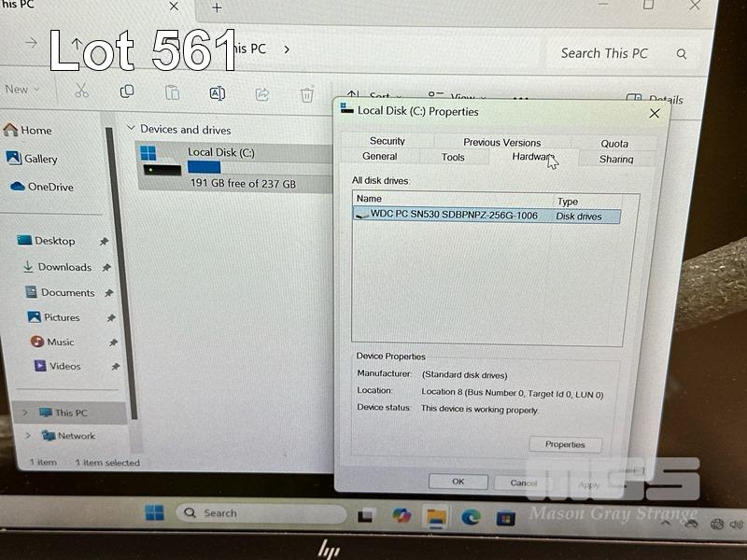Click the Rename icon in toolbar
Screen dimensions: 747x560
point(217,93)
